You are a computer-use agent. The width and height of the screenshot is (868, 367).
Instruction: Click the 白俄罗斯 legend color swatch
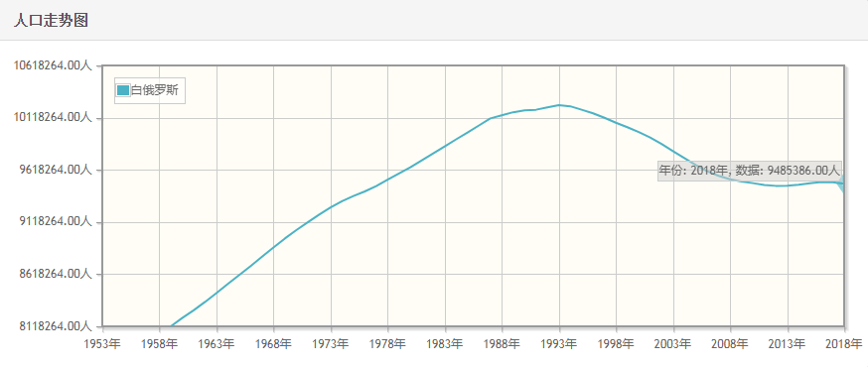123,90
